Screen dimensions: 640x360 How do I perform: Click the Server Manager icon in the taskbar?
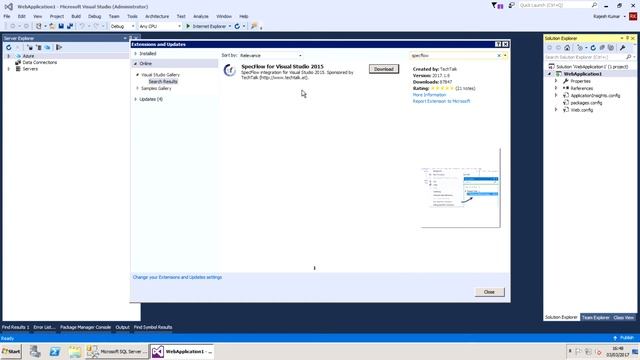[35, 351]
